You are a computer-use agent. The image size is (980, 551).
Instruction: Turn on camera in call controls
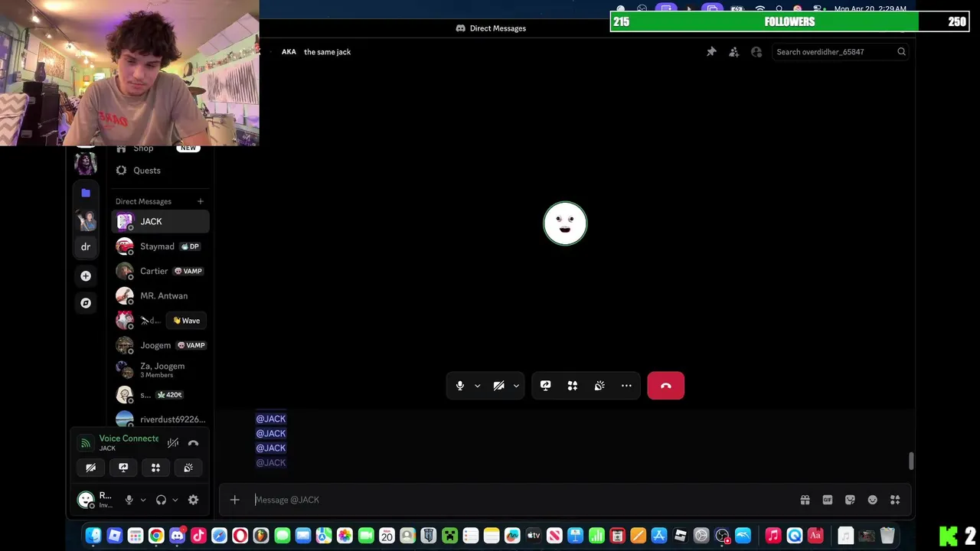498,386
